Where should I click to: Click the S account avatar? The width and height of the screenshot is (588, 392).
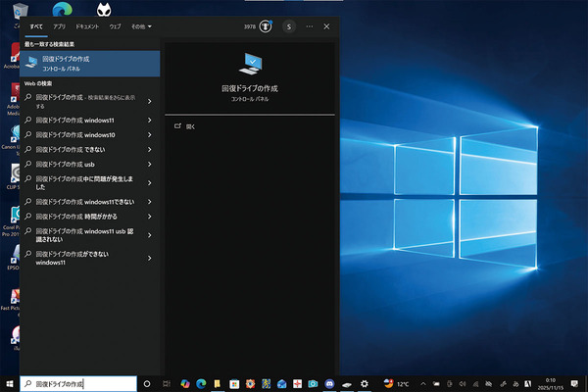tap(289, 26)
